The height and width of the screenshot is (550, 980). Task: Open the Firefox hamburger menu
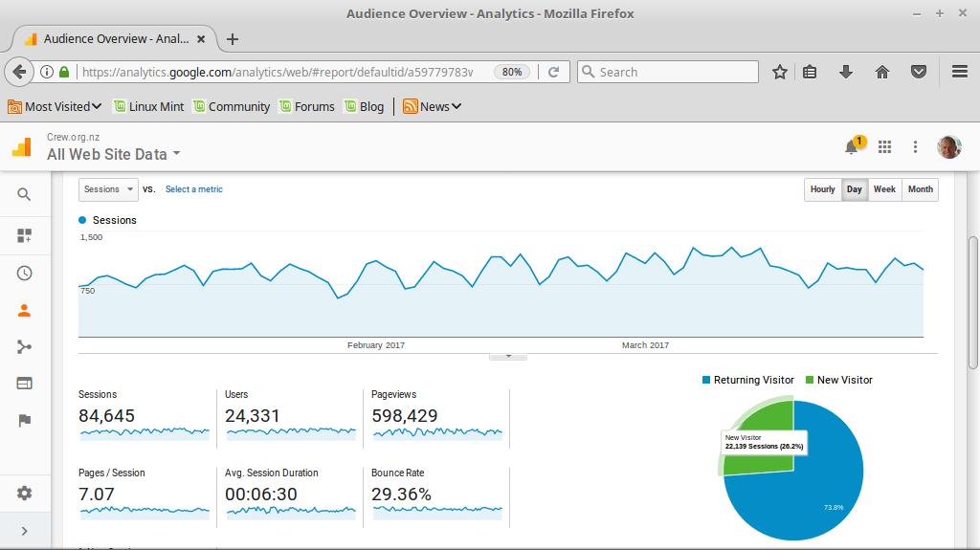tap(960, 72)
